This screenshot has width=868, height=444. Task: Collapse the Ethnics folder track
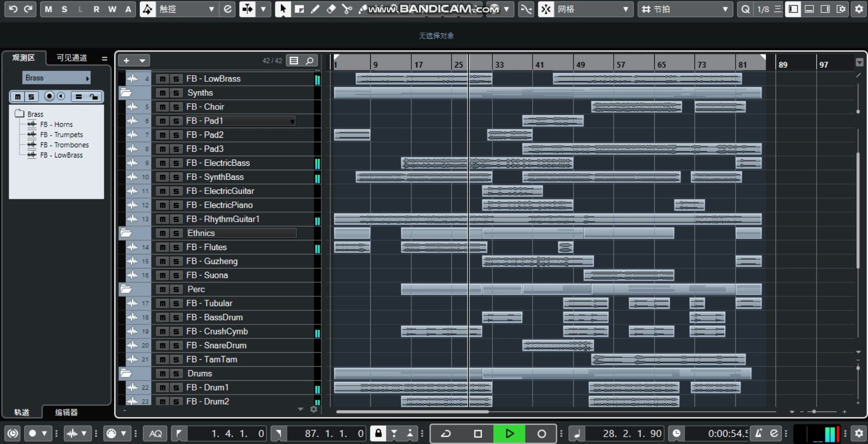point(126,233)
